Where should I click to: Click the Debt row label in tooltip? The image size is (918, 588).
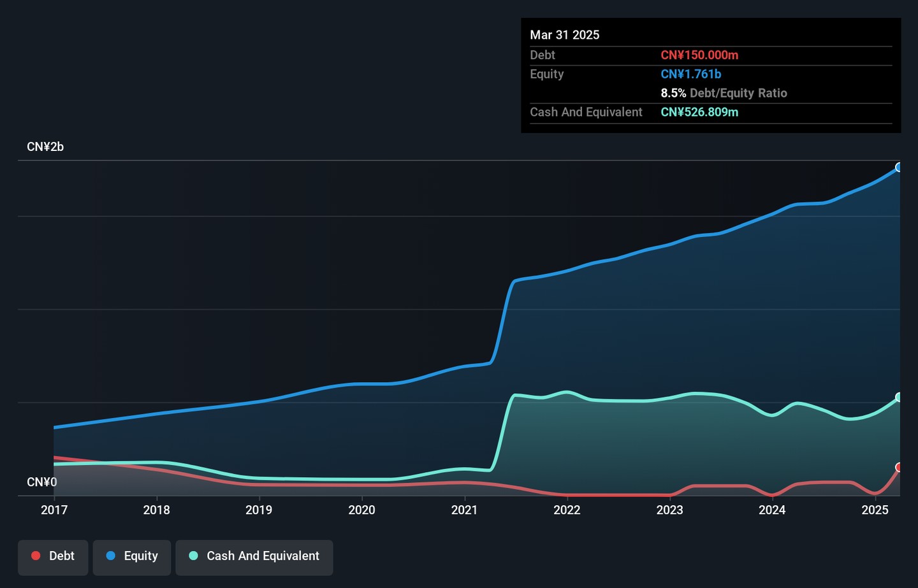[543, 55]
